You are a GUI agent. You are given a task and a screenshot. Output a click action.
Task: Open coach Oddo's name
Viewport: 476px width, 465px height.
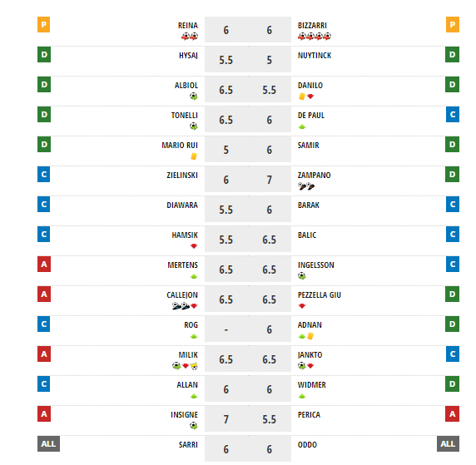pyautogui.click(x=307, y=445)
